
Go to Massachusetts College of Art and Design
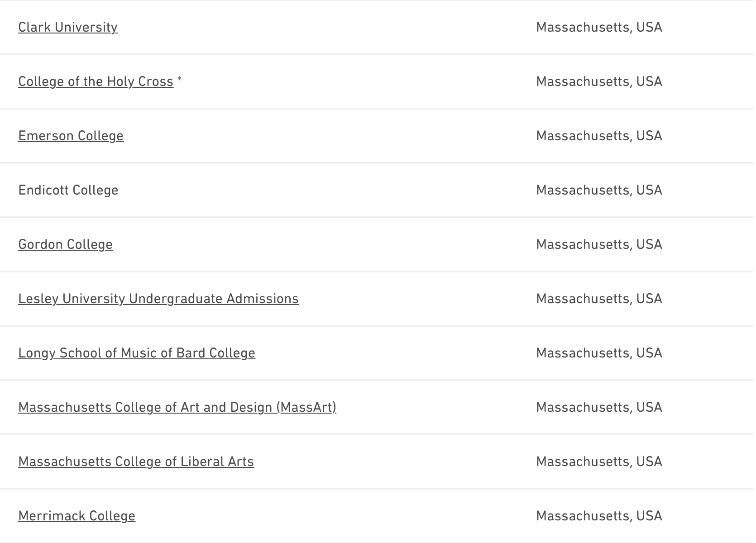pos(177,407)
